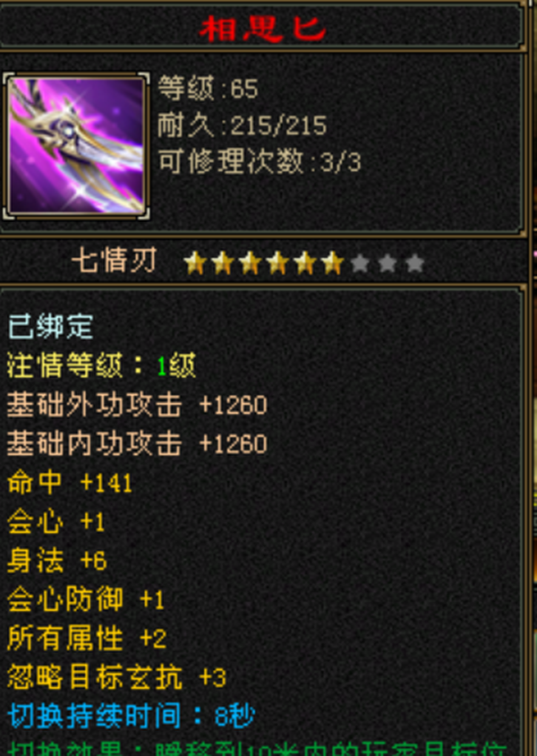Click the last gray star
Screen dimensions: 537x756
(x=414, y=263)
